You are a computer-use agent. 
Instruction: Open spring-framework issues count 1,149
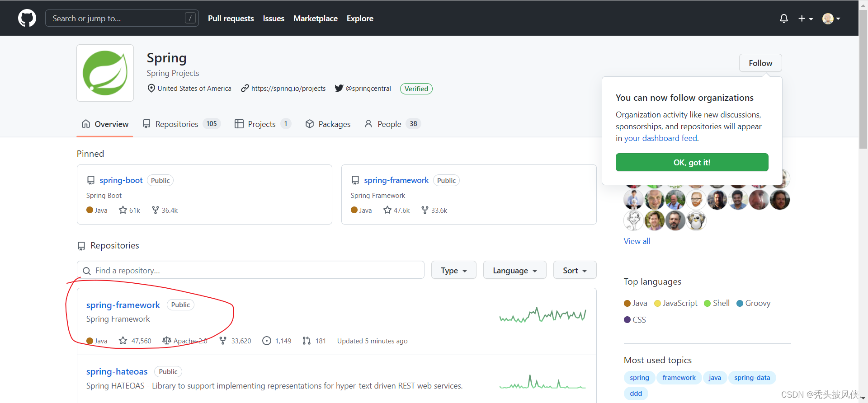[277, 341]
